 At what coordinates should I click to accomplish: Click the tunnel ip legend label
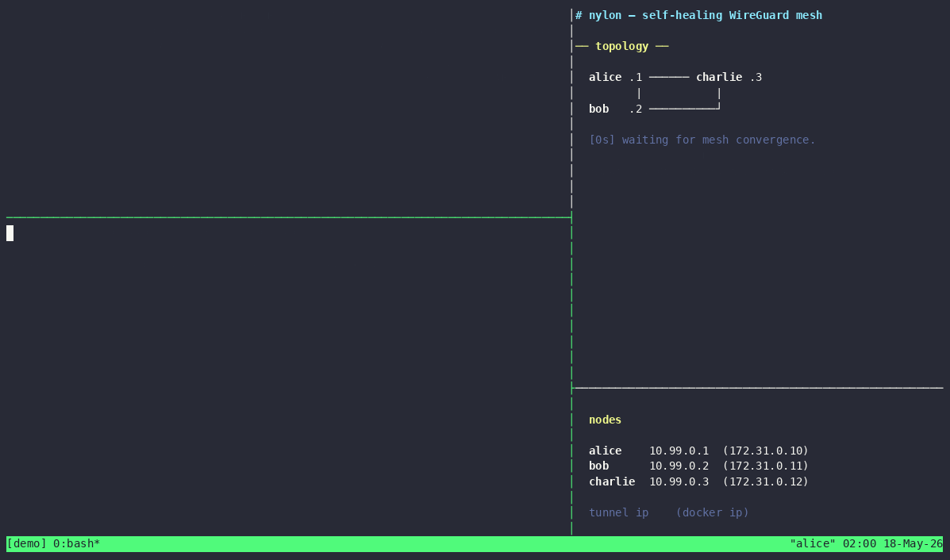(618, 512)
